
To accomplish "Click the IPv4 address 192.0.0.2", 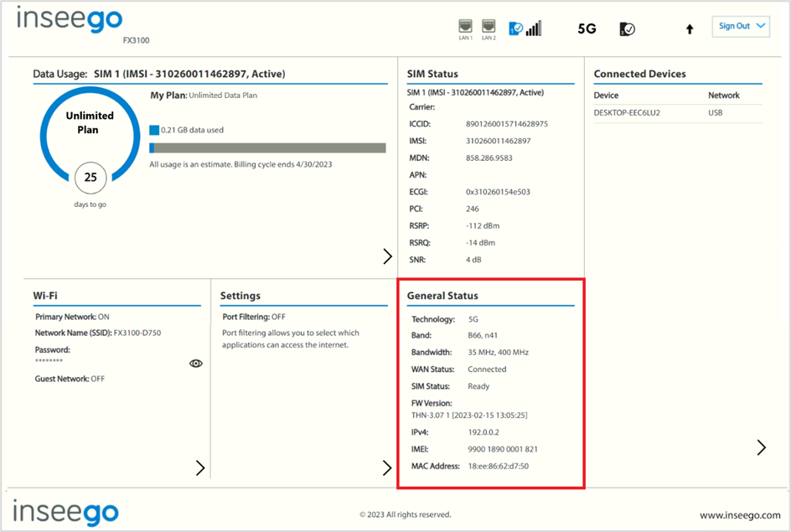I will point(483,432).
